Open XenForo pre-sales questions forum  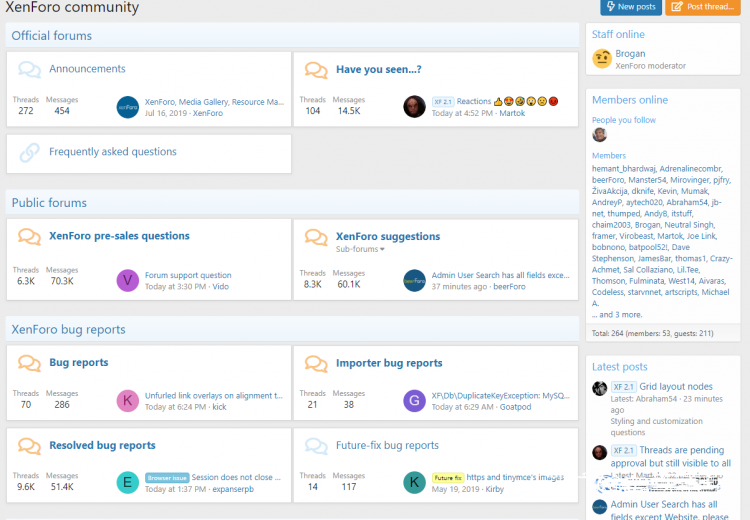tap(119, 236)
